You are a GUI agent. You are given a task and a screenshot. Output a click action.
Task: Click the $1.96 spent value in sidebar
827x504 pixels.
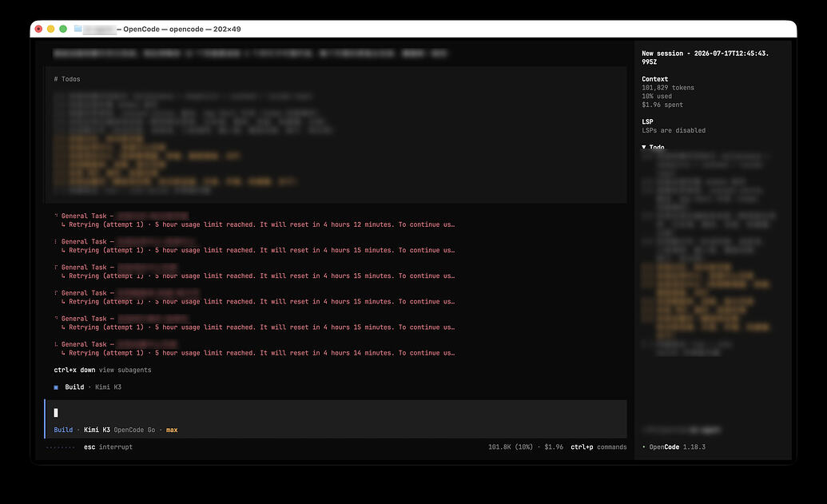pos(662,105)
